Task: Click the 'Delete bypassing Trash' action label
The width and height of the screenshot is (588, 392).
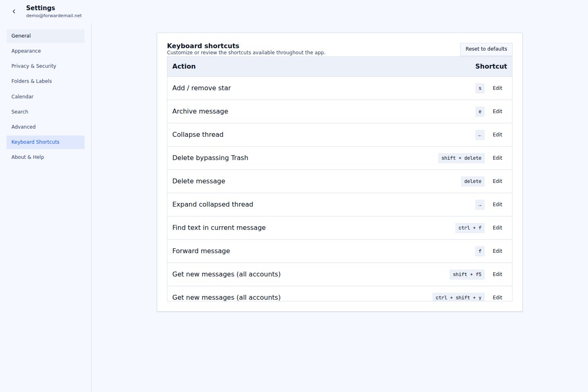Action: coord(210,158)
